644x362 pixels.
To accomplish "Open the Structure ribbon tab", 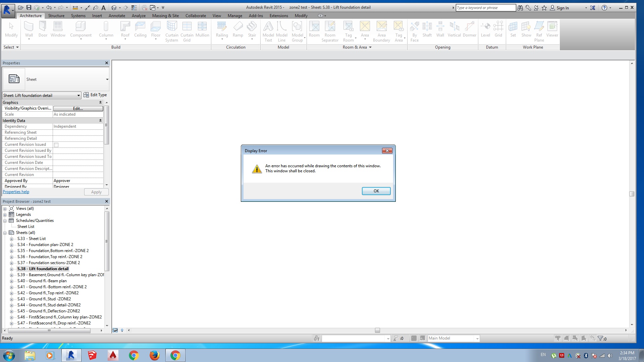I will coord(56,16).
